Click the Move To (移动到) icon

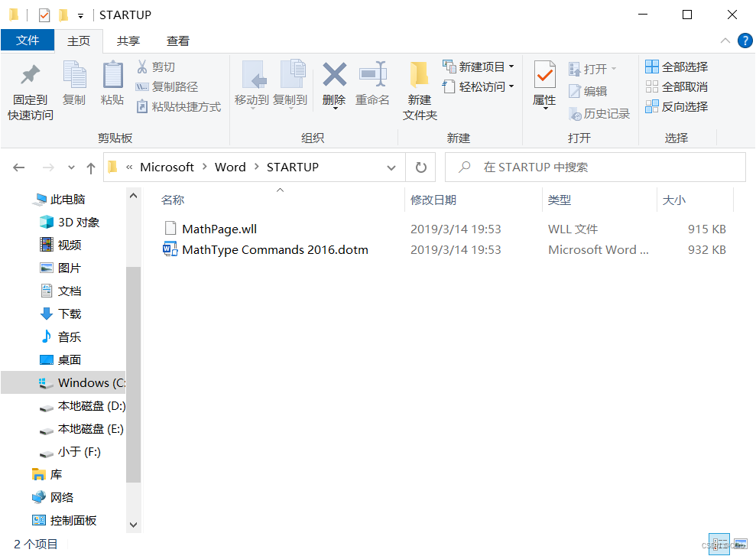pyautogui.click(x=252, y=74)
